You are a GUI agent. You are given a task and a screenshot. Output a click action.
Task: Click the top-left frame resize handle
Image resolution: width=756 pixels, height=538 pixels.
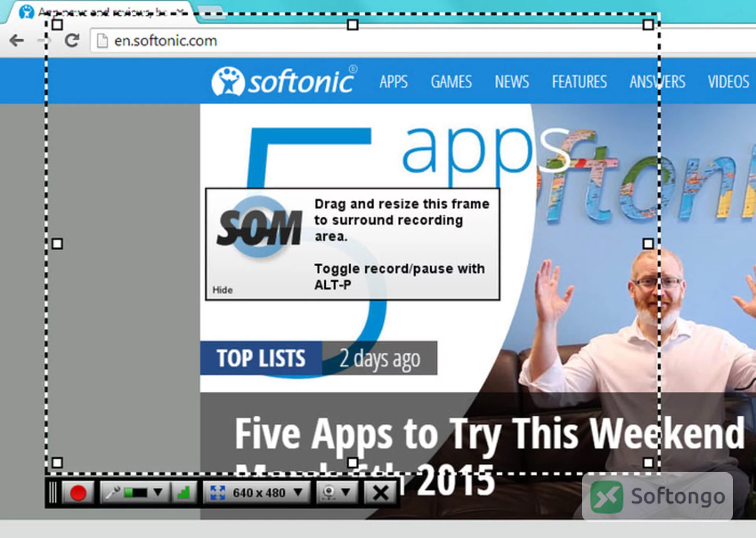[x=57, y=25]
